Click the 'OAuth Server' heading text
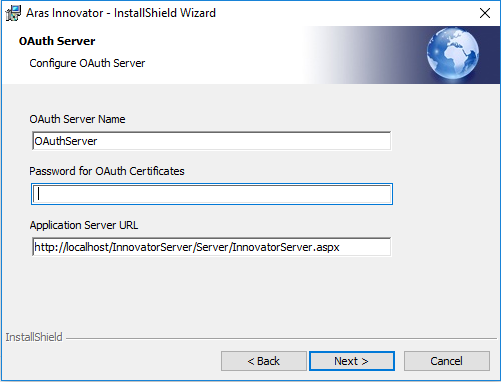 click(57, 41)
